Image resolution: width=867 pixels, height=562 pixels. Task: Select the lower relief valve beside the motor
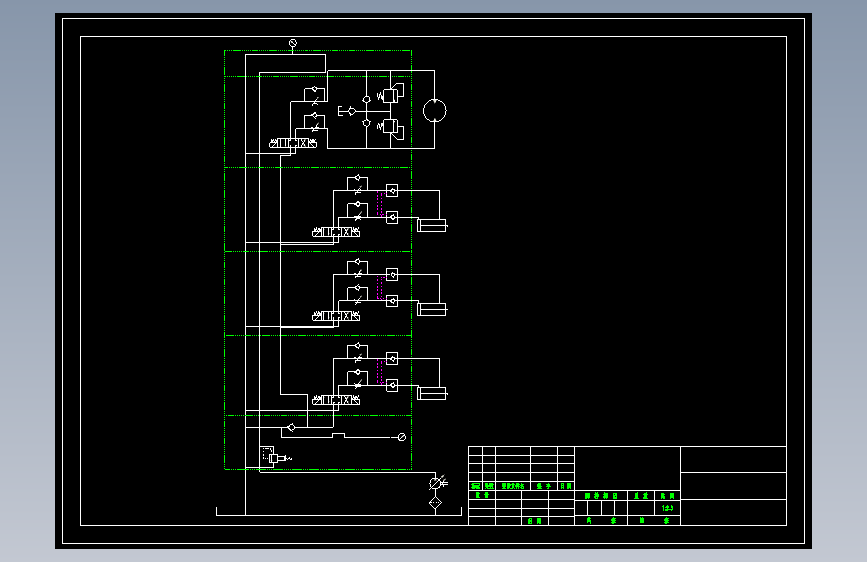tap(391, 128)
